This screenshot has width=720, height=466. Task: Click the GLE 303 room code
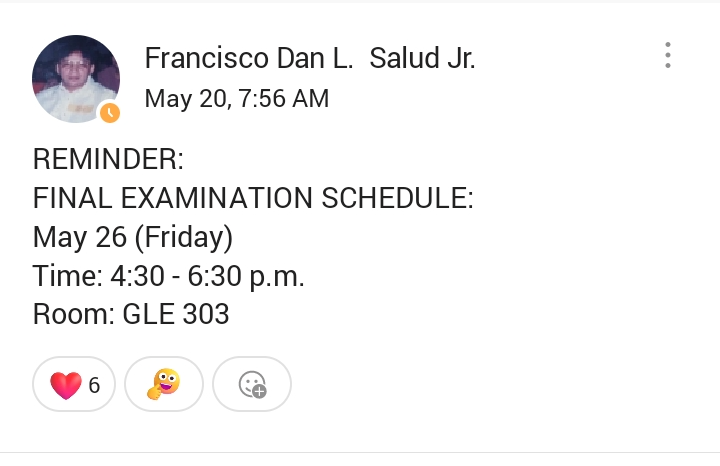[176, 314]
